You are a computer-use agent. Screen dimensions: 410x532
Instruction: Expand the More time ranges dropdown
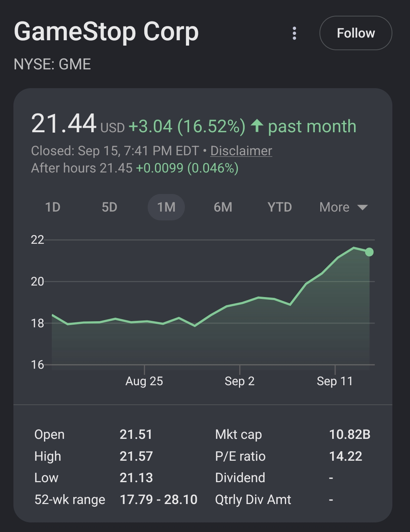click(x=344, y=207)
